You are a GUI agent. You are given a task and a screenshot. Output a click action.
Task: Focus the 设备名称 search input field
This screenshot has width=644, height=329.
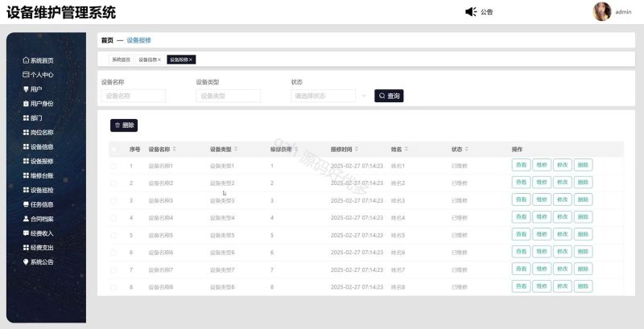click(133, 96)
